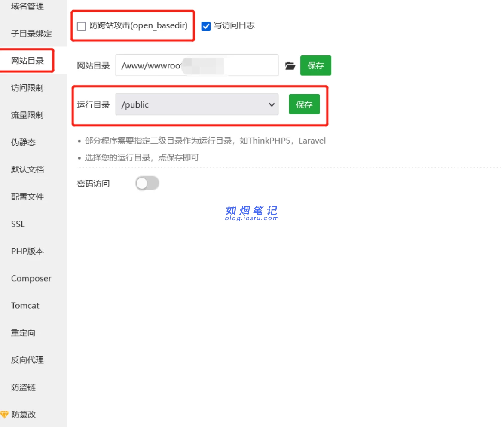Enable 防跨站攻击(open_basedir) checkbox
The height and width of the screenshot is (427, 504).
tap(82, 26)
